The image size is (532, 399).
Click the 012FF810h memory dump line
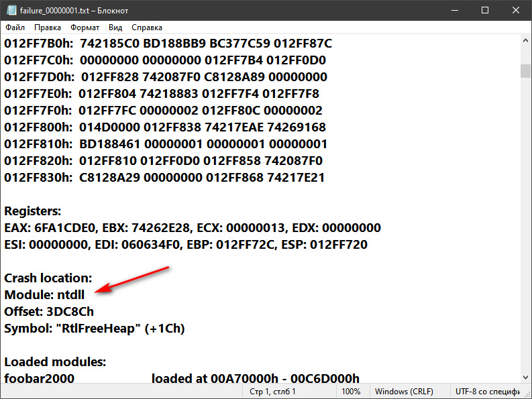tap(166, 144)
